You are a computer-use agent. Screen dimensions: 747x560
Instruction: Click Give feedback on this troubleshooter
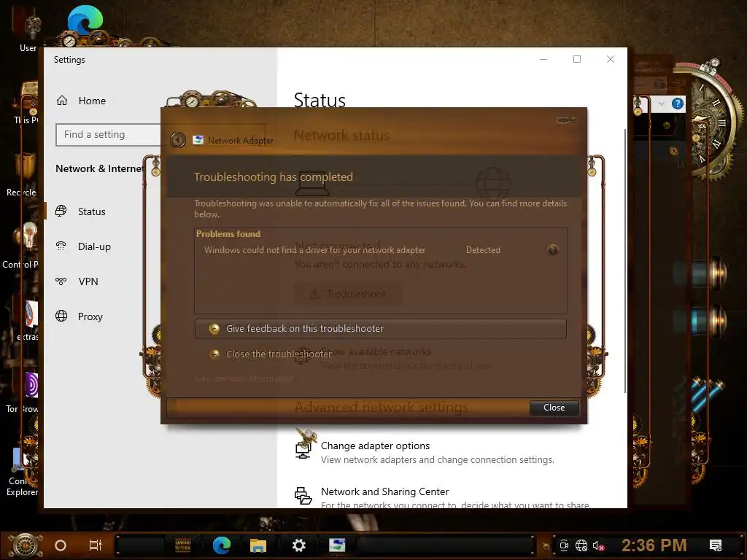[381, 329]
